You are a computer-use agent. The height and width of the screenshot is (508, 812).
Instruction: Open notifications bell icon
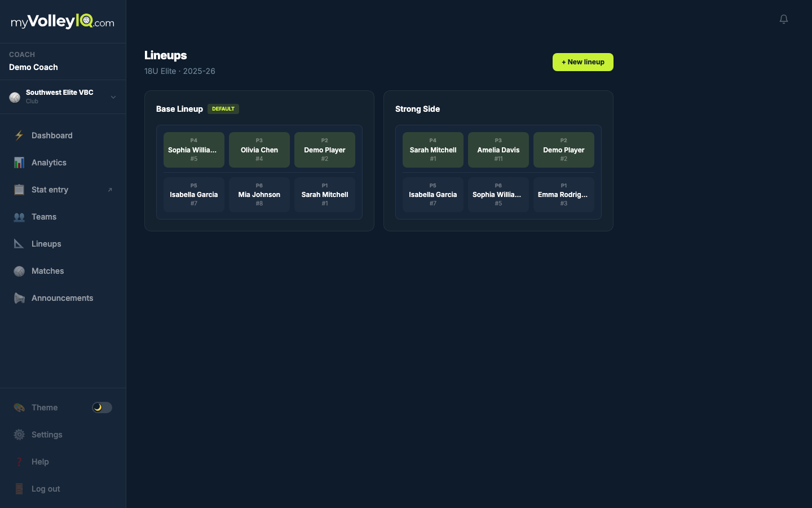(784, 19)
